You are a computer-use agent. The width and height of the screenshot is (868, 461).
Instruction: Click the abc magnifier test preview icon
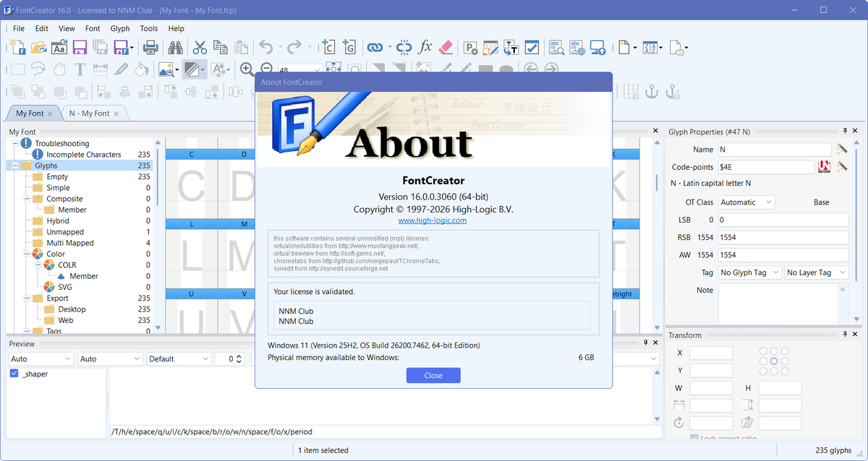556,48
